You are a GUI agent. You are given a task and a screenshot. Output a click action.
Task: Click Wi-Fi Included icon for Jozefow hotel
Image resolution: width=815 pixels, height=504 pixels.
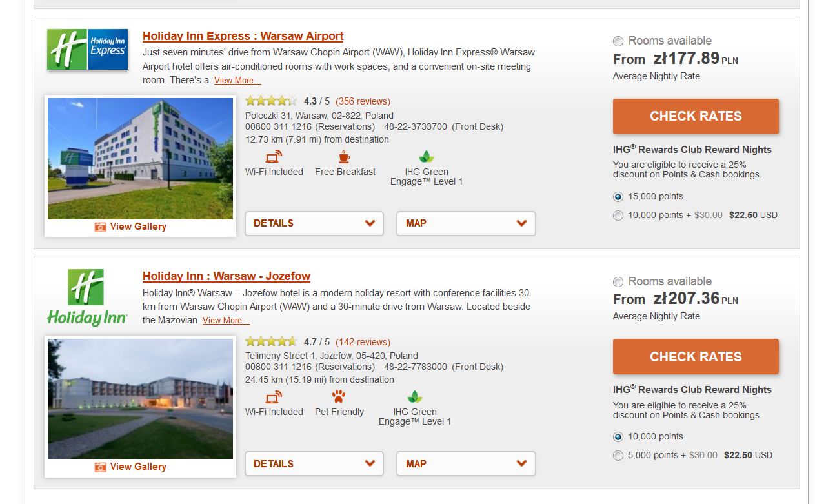pos(274,397)
